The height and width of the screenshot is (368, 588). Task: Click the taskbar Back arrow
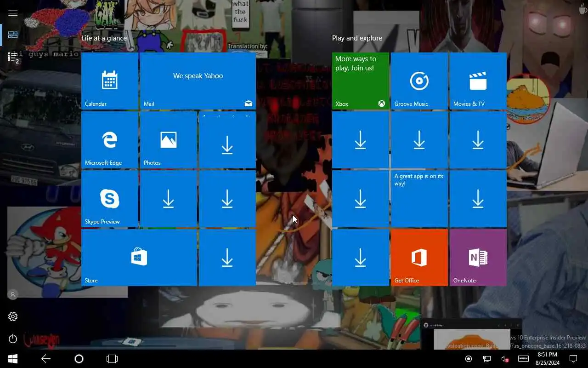point(46,359)
